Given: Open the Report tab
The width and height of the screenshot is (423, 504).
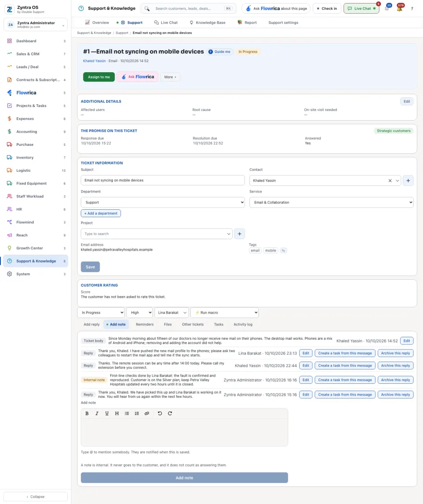Looking at the screenshot, I should pos(247,22).
